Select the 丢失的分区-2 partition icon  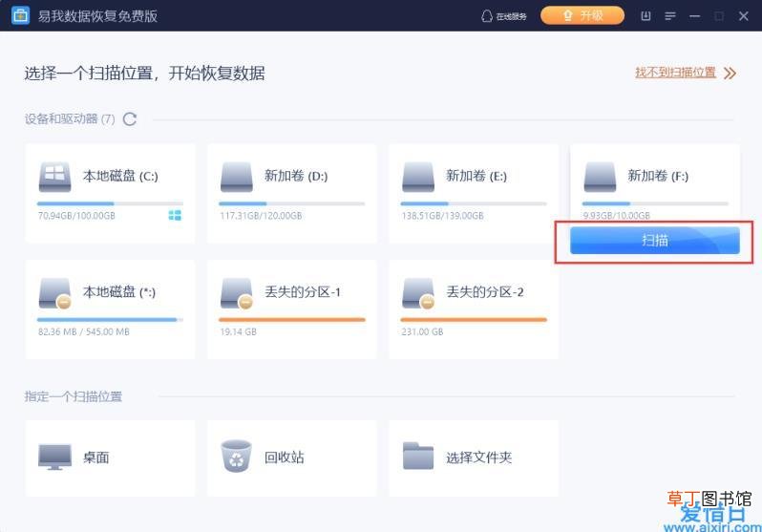[418, 293]
